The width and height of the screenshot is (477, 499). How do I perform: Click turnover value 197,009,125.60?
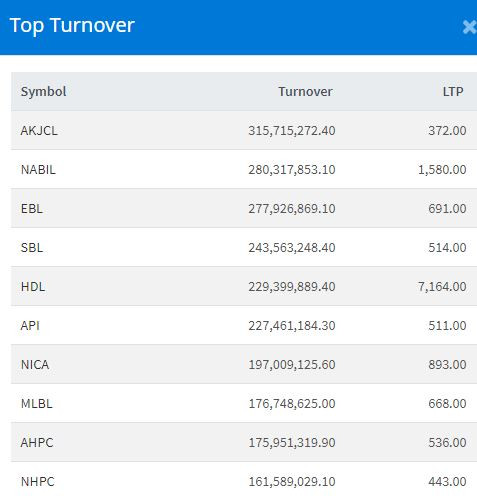pos(292,364)
